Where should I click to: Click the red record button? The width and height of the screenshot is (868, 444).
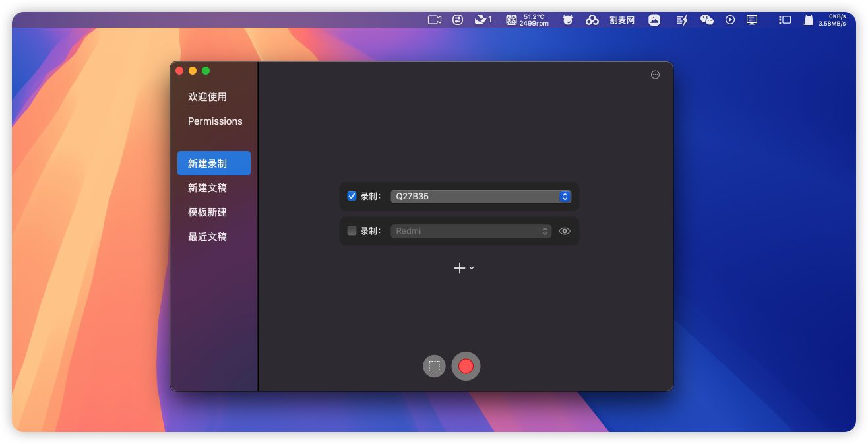tap(466, 366)
